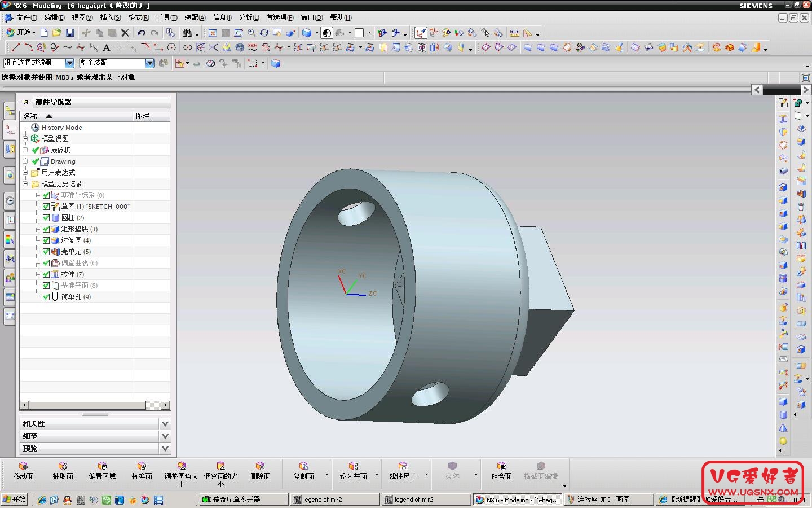Click the binoculars find icon
This screenshot has width=812, height=508.
[x=187, y=33]
